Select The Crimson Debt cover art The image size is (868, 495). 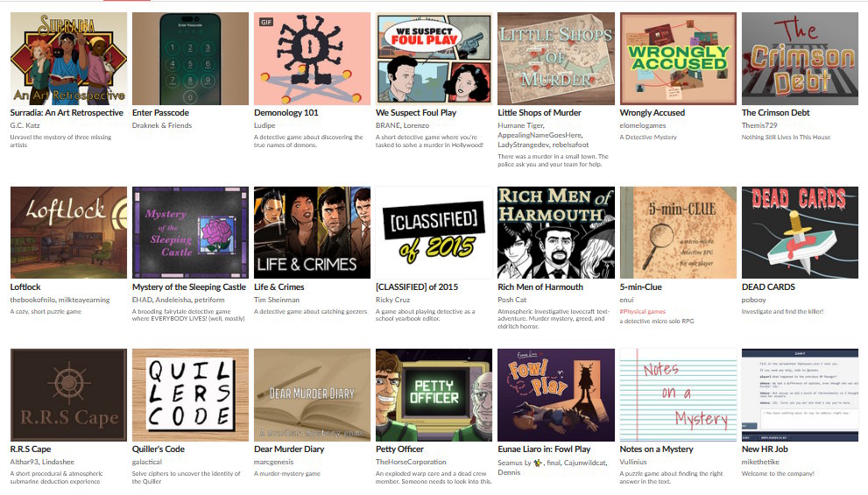click(x=800, y=59)
